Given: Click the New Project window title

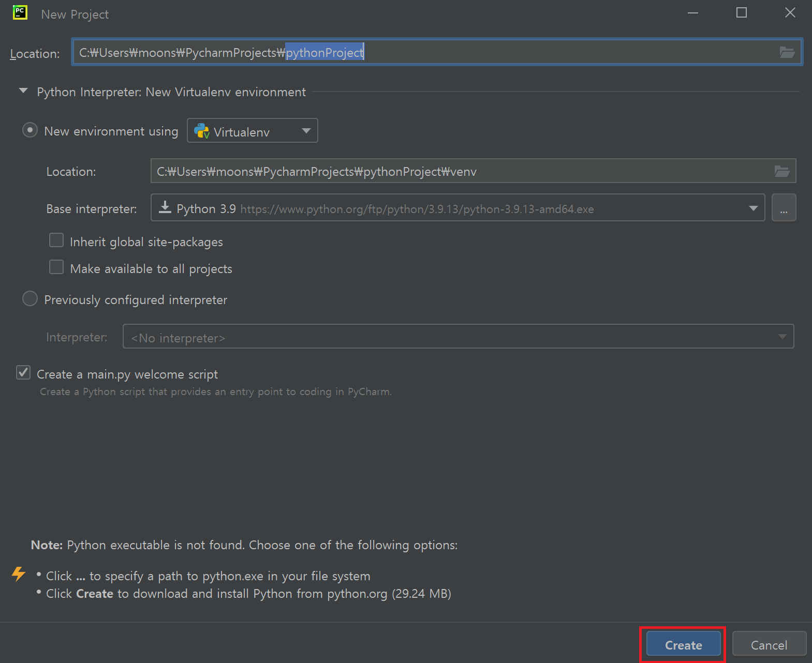Looking at the screenshot, I should coord(75,14).
